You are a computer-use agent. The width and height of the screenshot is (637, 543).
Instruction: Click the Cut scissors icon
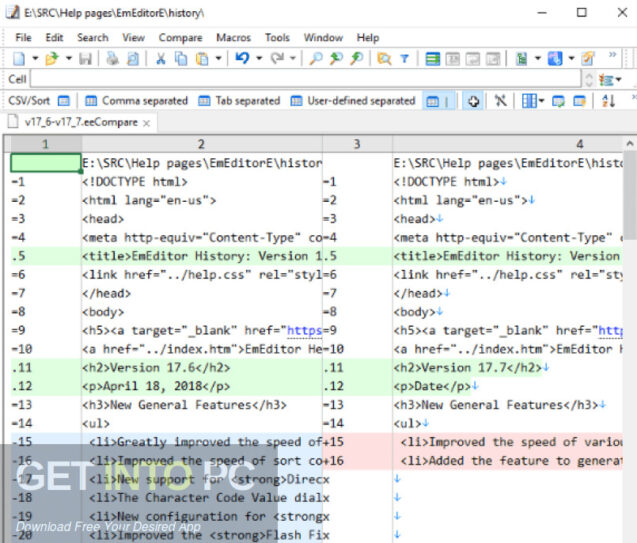[x=161, y=59]
